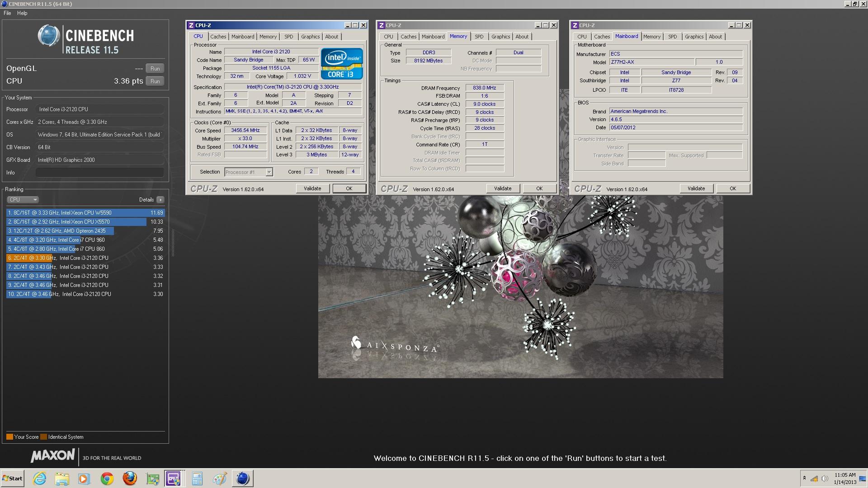Open Windows Explorer folder icon in taskbar

point(62,479)
